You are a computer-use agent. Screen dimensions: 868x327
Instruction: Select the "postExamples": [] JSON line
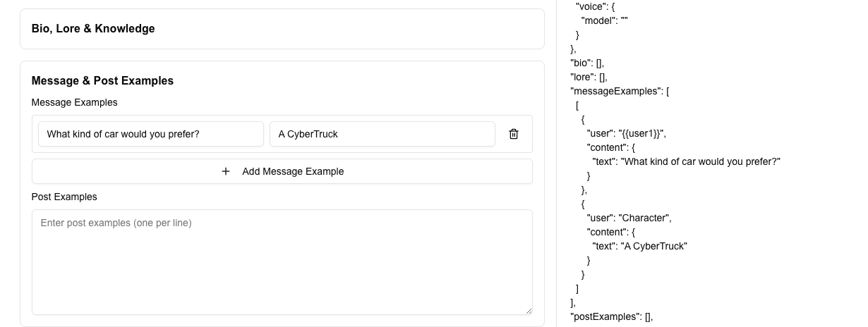612,317
